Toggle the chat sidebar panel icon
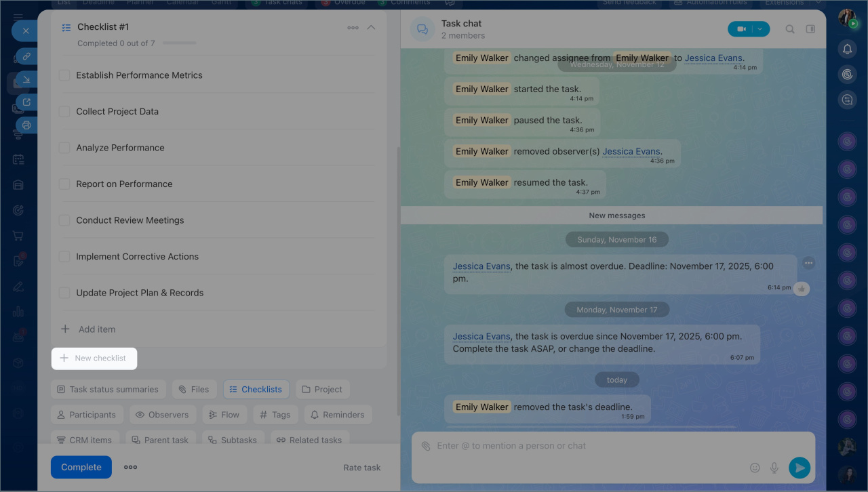This screenshot has width=868, height=492. tap(810, 29)
